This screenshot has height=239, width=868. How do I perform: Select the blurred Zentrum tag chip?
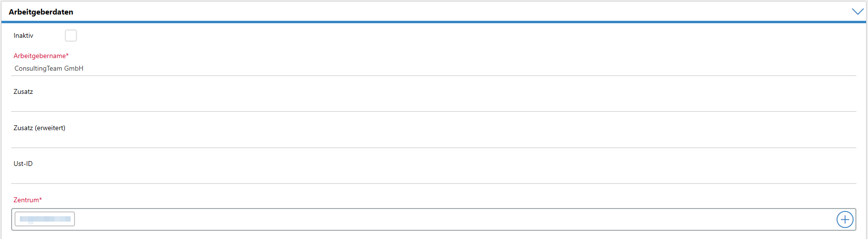[x=45, y=219]
